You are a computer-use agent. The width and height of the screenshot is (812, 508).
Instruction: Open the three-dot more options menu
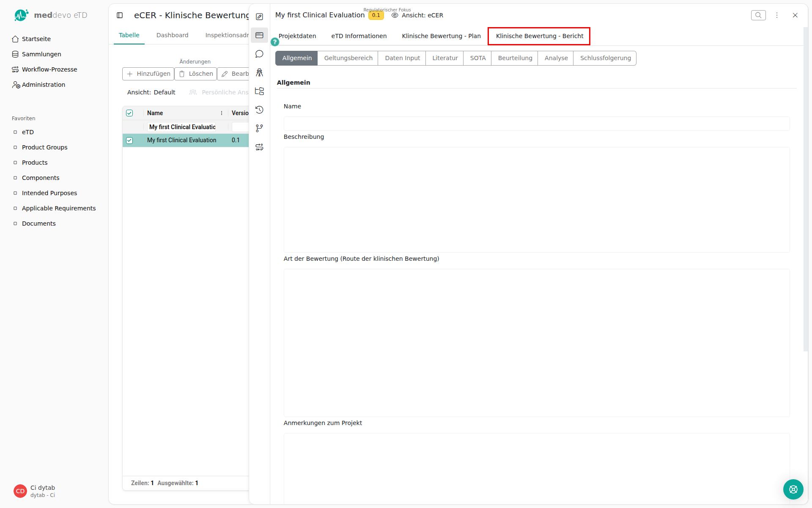[777, 15]
